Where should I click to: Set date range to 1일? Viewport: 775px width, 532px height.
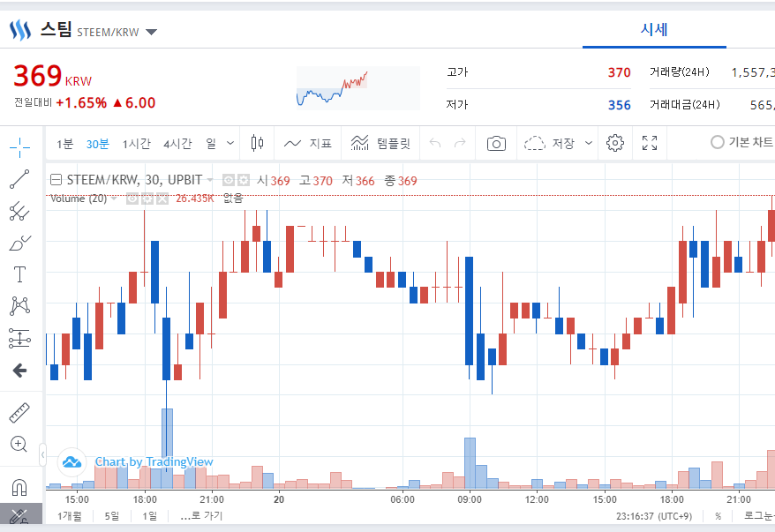150,516
